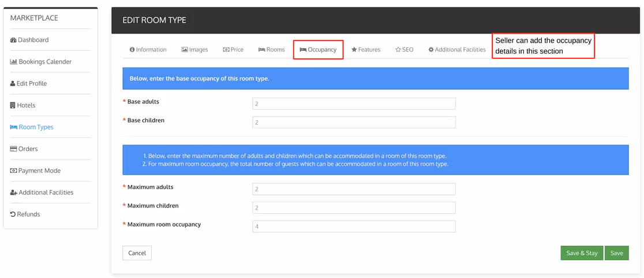Viewport: 644px width, 278px height.
Task: Select Room Types in the sidebar
Action: (32, 128)
